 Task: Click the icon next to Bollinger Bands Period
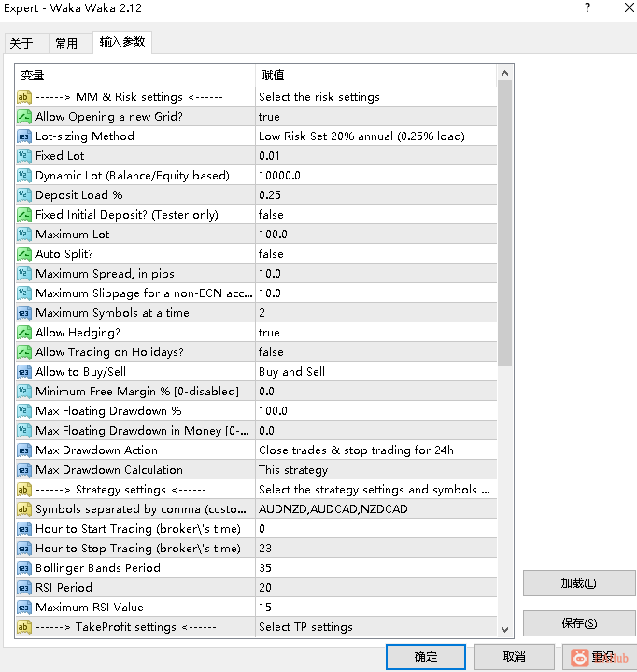(24, 568)
